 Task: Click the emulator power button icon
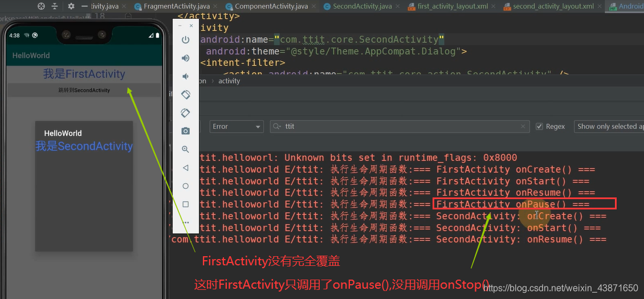[x=186, y=40]
